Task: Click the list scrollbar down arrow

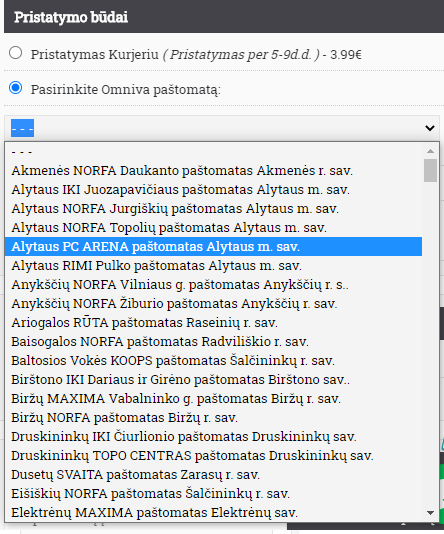Action: coord(430,513)
